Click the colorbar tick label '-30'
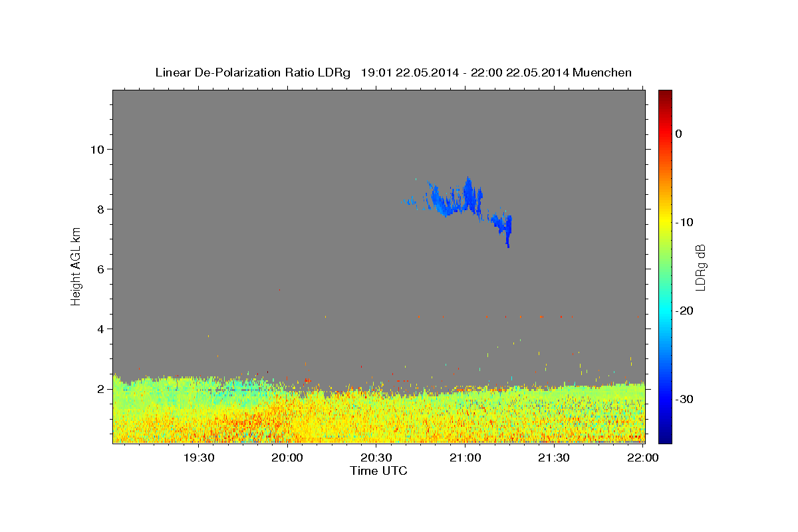 pos(684,399)
